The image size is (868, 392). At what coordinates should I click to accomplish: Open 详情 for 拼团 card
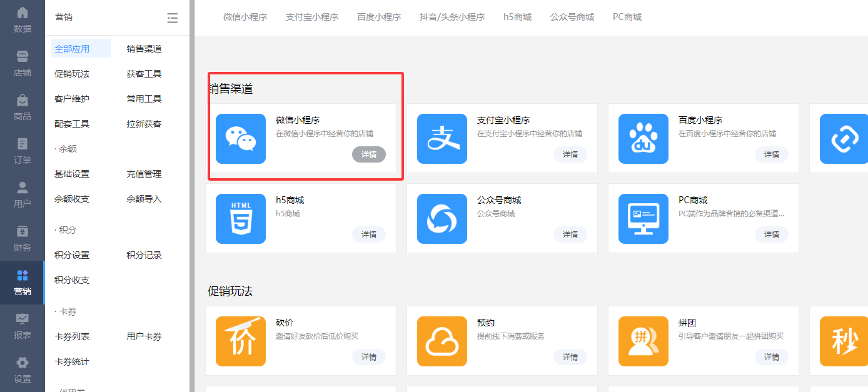coord(772,357)
